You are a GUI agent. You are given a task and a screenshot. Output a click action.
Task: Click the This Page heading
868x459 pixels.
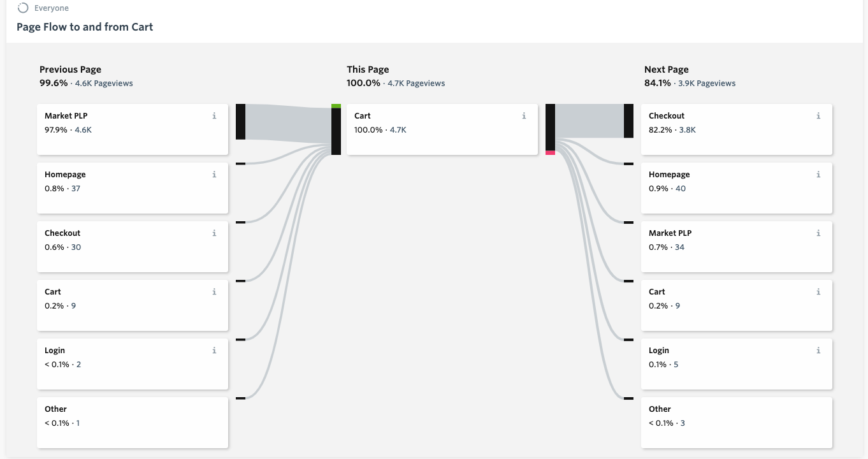tap(368, 69)
